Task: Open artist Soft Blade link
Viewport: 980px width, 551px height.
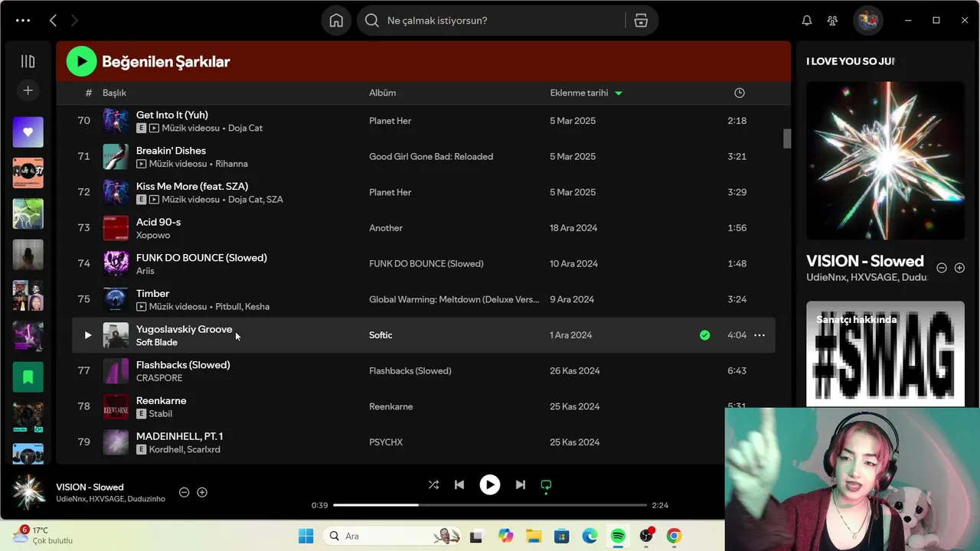Action: [x=156, y=342]
